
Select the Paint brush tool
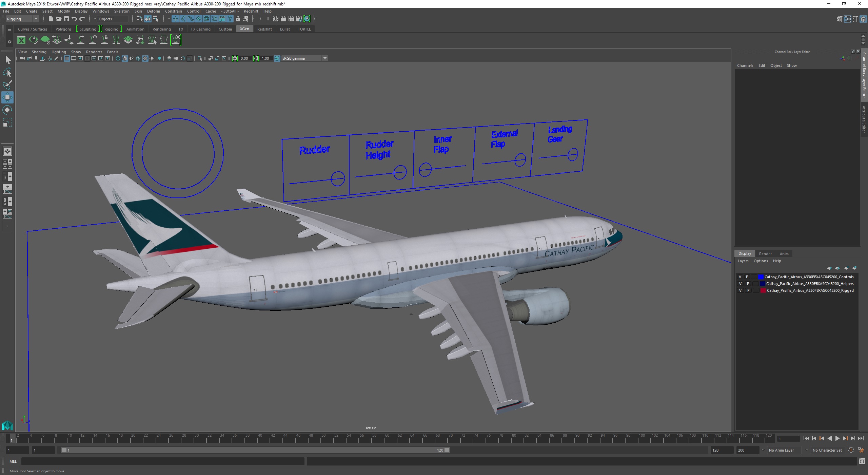click(x=7, y=84)
